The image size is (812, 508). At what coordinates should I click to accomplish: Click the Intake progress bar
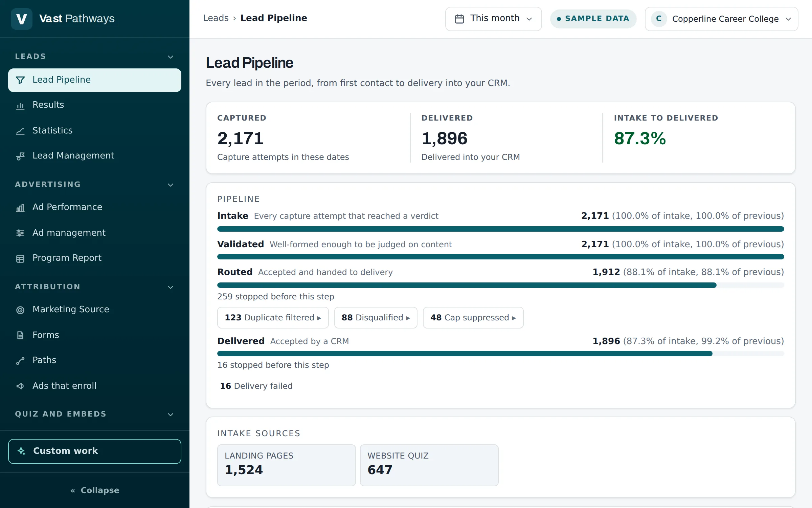pyautogui.click(x=500, y=229)
